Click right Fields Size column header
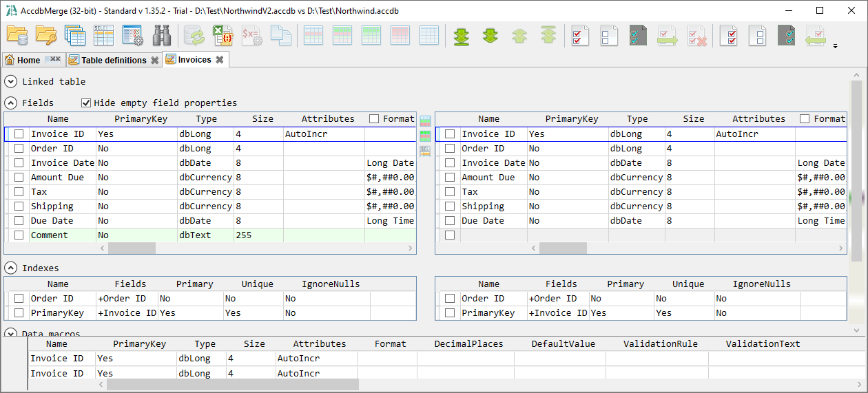868x393 pixels. (x=694, y=119)
